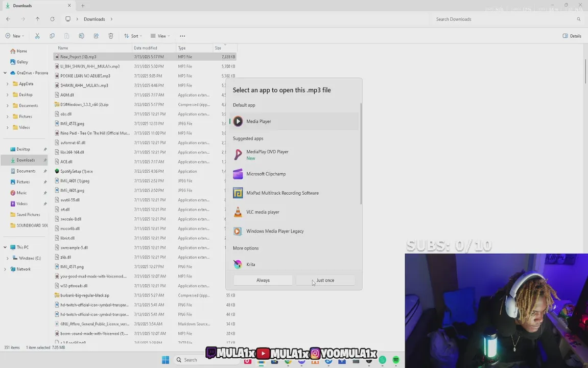588x368 pixels.
Task: Sort by the Name column header
Action: click(92, 48)
